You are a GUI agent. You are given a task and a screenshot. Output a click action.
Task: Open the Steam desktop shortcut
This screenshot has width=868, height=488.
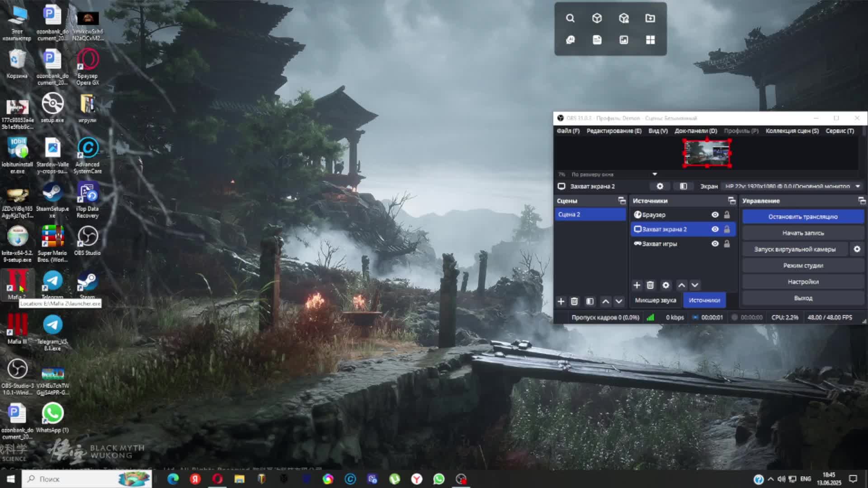click(x=87, y=285)
